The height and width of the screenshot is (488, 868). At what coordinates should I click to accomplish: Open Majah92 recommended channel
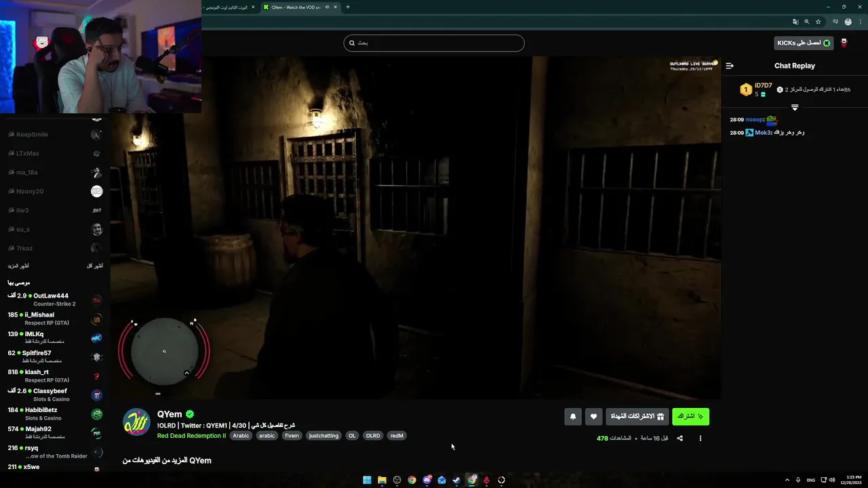pyautogui.click(x=56, y=432)
